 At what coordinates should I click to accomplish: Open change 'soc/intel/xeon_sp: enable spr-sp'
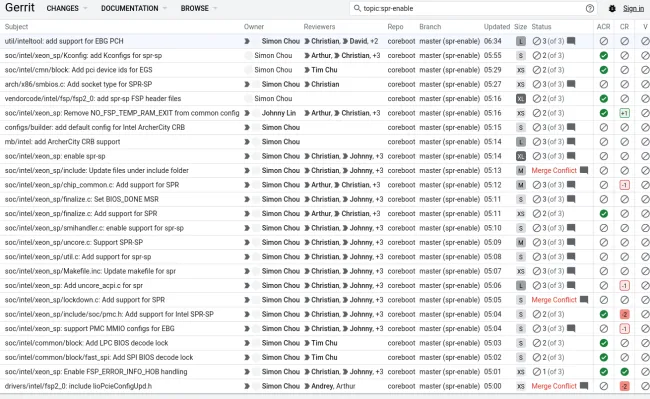55,156
